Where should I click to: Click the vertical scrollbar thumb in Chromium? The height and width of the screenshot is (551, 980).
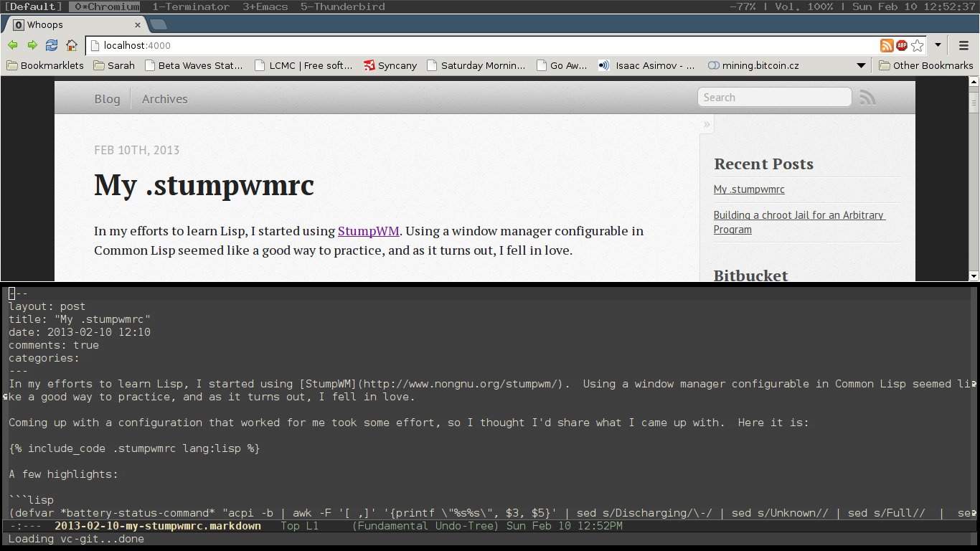point(974,103)
